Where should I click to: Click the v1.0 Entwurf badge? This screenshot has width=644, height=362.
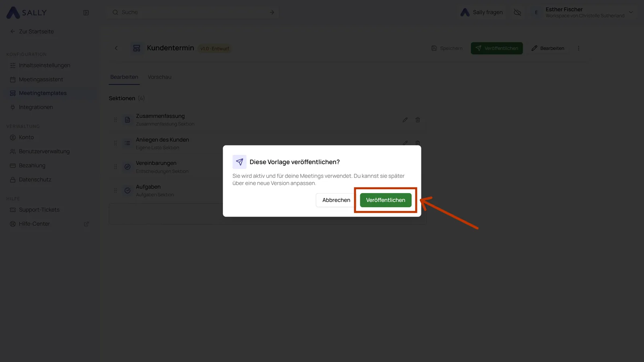[x=215, y=49]
